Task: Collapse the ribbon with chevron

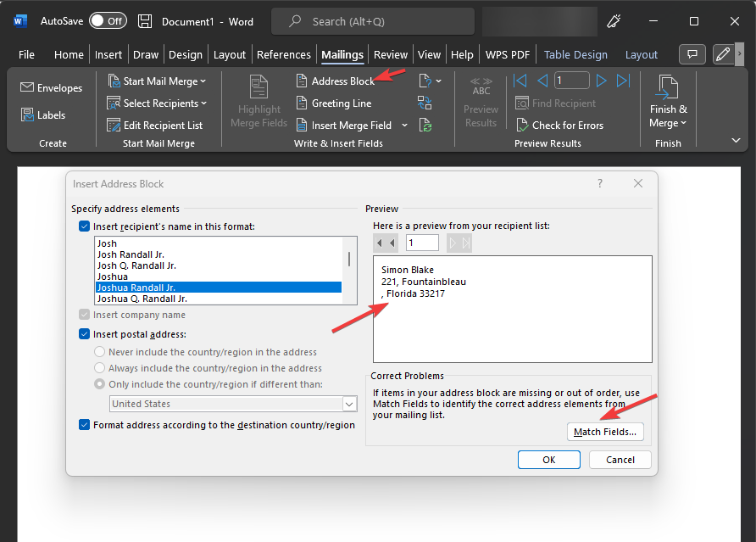Action: 736,141
